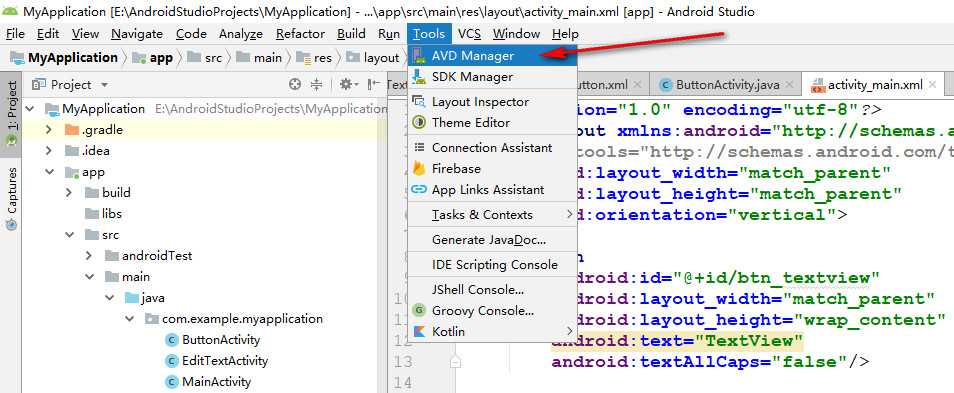Click the Kotlin K icon
This screenshot has height=393, width=954.
pyautogui.click(x=419, y=332)
